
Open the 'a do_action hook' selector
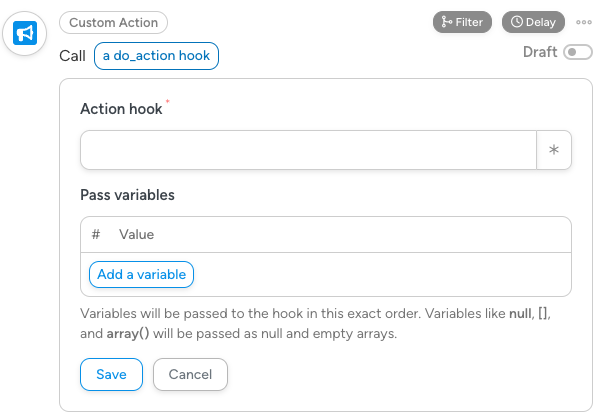point(156,56)
